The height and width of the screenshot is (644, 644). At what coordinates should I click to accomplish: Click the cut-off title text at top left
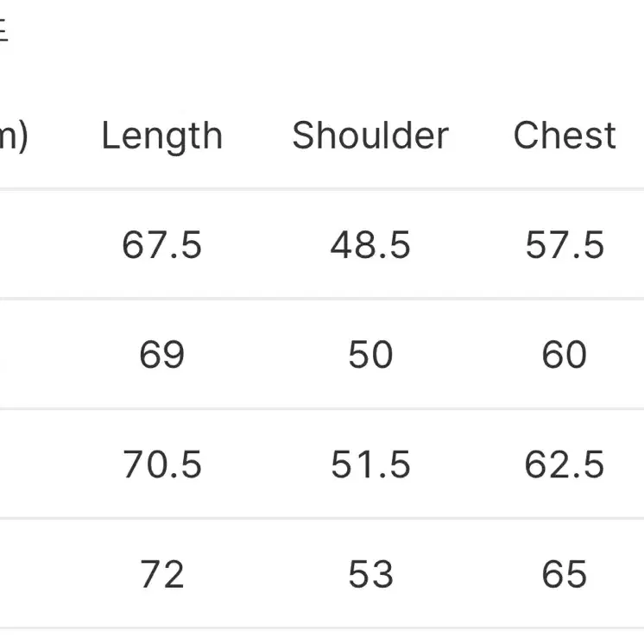point(3,29)
